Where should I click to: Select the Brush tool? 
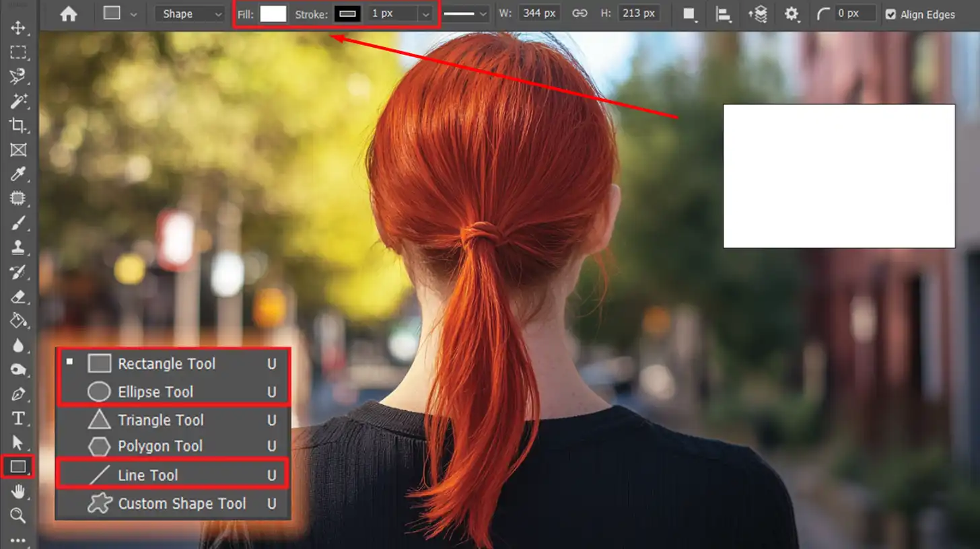18,223
